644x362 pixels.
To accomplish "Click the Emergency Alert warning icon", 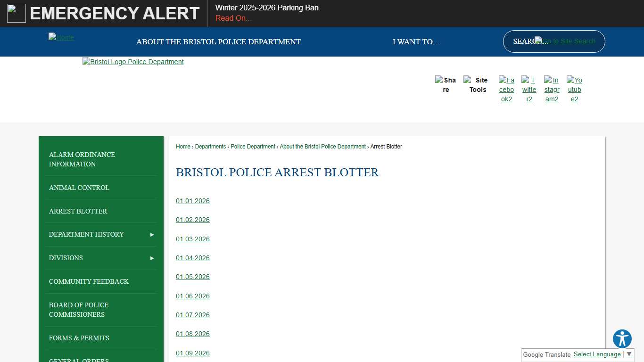I will pos(16,13).
